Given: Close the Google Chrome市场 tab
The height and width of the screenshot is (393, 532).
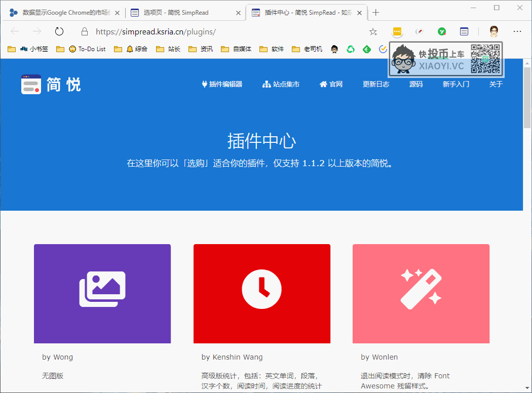Looking at the screenshot, I should click(117, 13).
